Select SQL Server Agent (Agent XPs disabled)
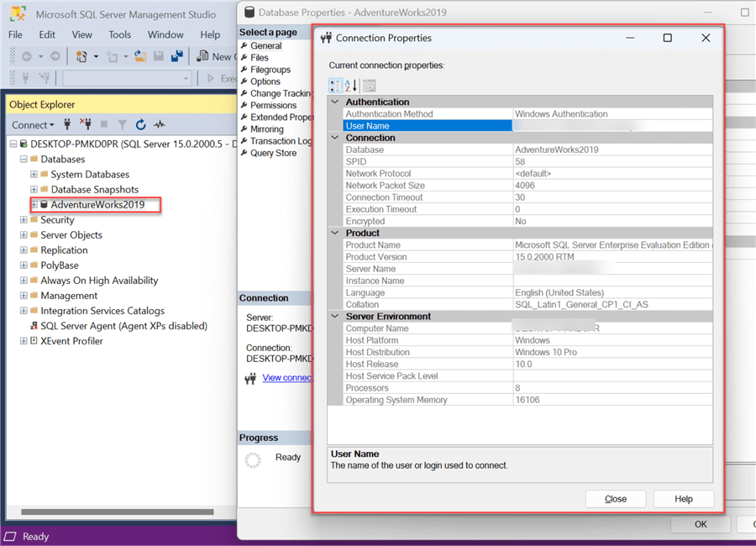Viewport: 756px width, 546px height. [x=123, y=326]
